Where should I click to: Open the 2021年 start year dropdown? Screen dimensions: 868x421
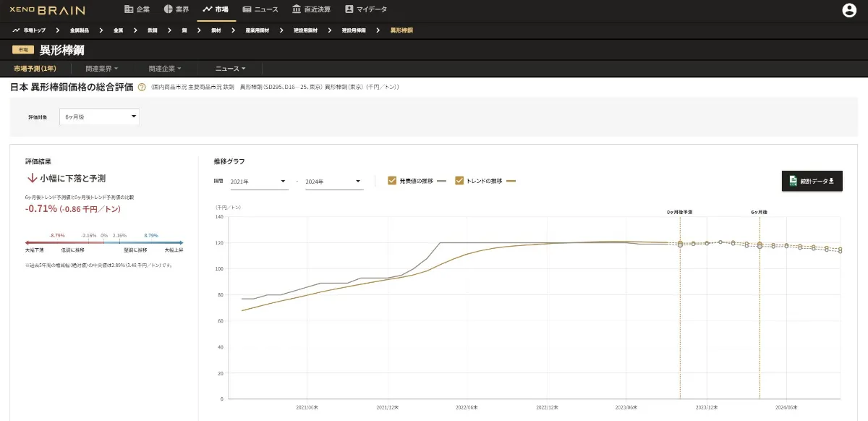258,182
